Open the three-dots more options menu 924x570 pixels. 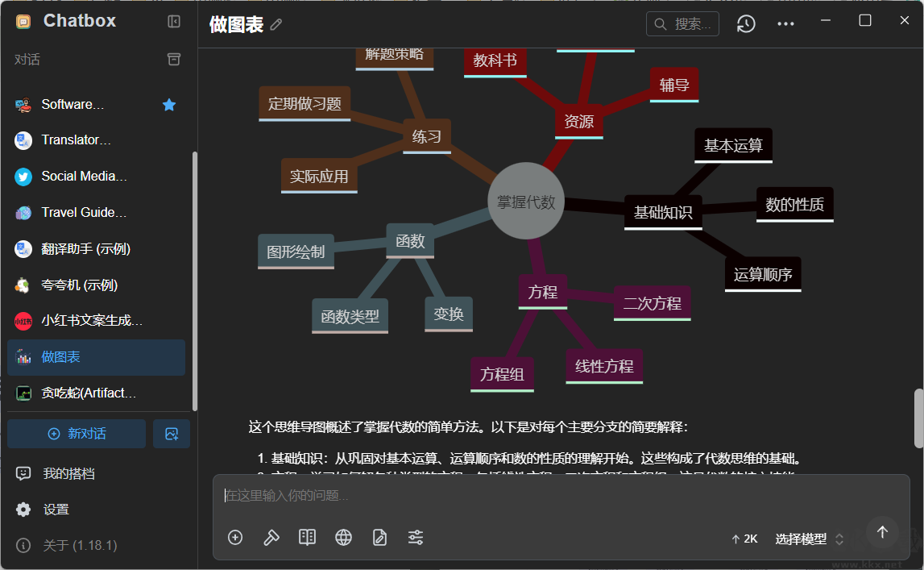[785, 24]
